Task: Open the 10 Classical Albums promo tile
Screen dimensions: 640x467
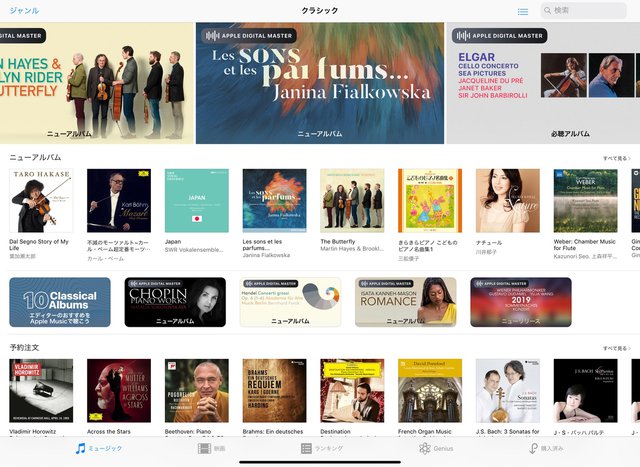Action: (x=60, y=302)
